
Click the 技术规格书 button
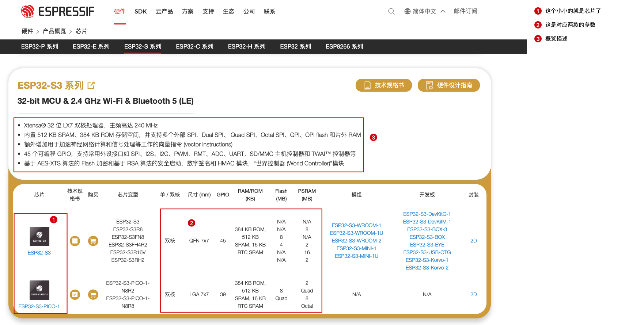(x=384, y=85)
